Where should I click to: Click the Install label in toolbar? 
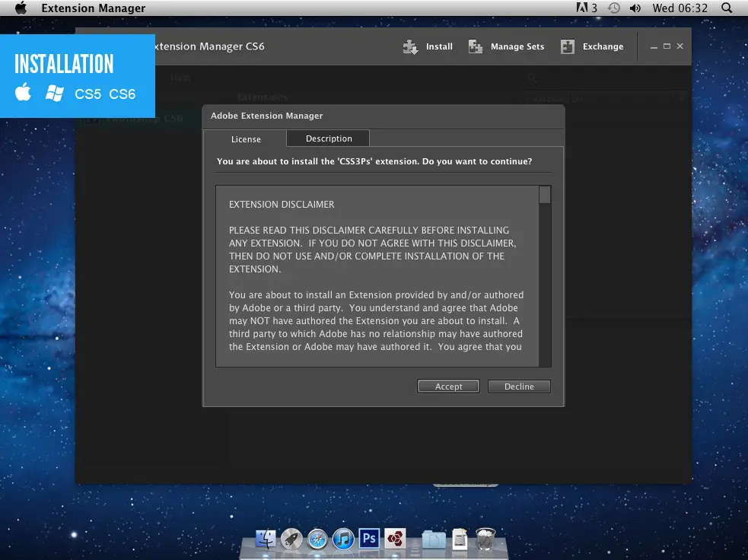coord(439,46)
